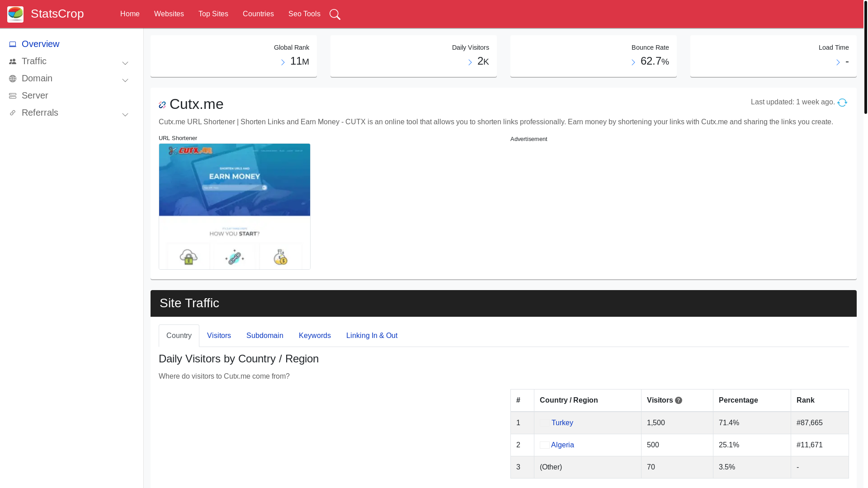868x488 pixels.
Task: Open the Home menu item
Action: [130, 14]
